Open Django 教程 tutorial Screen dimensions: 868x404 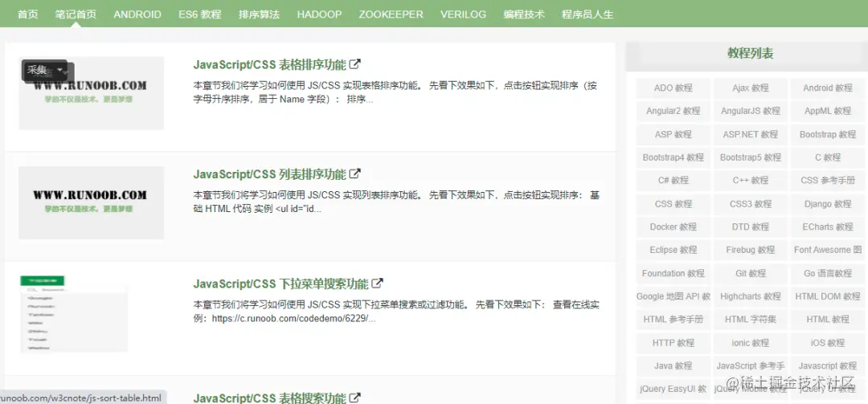pyautogui.click(x=828, y=204)
